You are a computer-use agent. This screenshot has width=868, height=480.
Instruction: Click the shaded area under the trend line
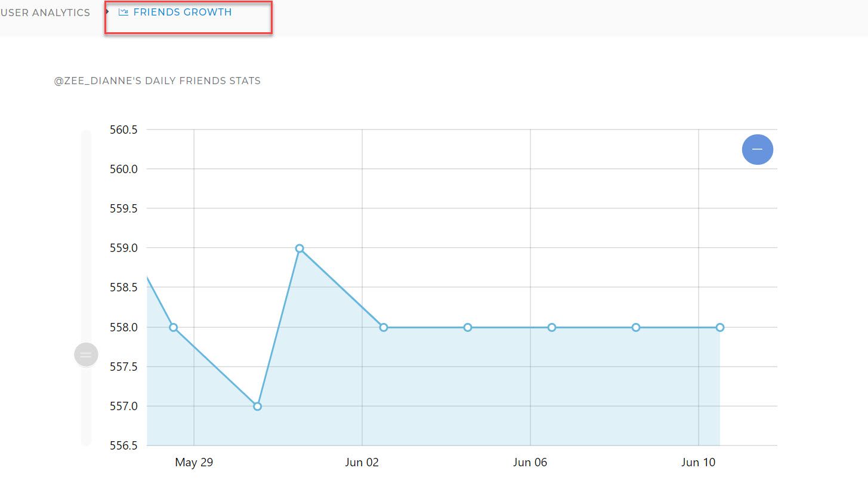pos(477,388)
